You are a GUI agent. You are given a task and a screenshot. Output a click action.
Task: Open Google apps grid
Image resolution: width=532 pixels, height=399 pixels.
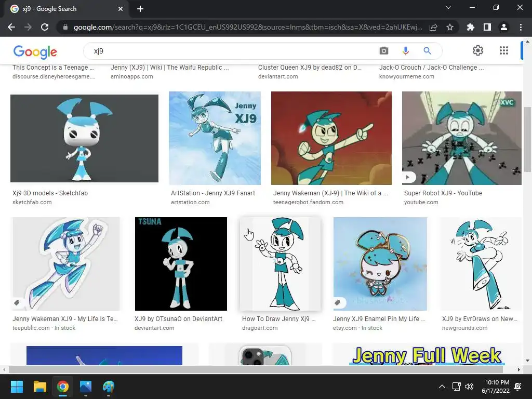504,50
